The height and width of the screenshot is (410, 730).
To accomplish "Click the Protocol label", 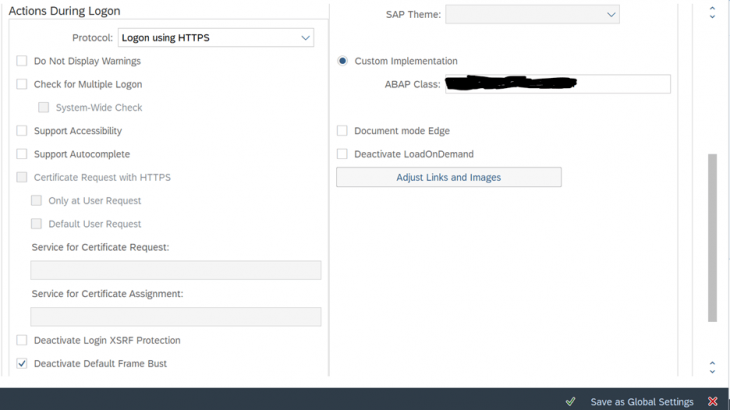I will [x=92, y=38].
